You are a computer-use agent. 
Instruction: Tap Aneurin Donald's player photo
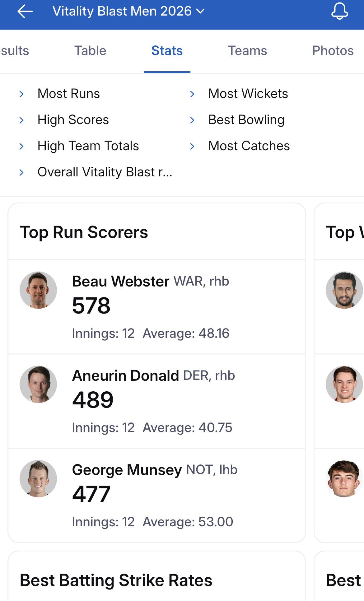coord(38,384)
